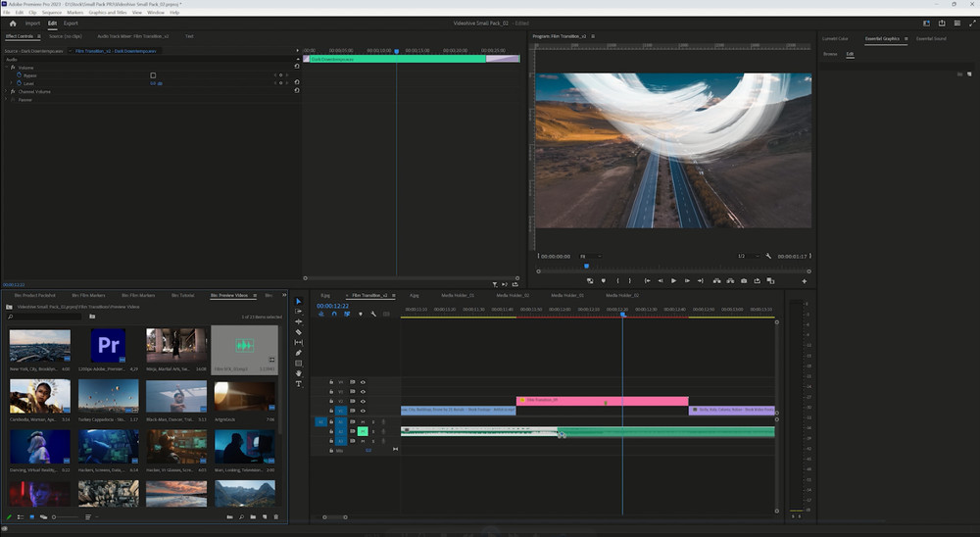Image resolution: width=980 pixels, height=537 pixels.
Task: Solo audio track A1
Action: click(x=373, y=422)
